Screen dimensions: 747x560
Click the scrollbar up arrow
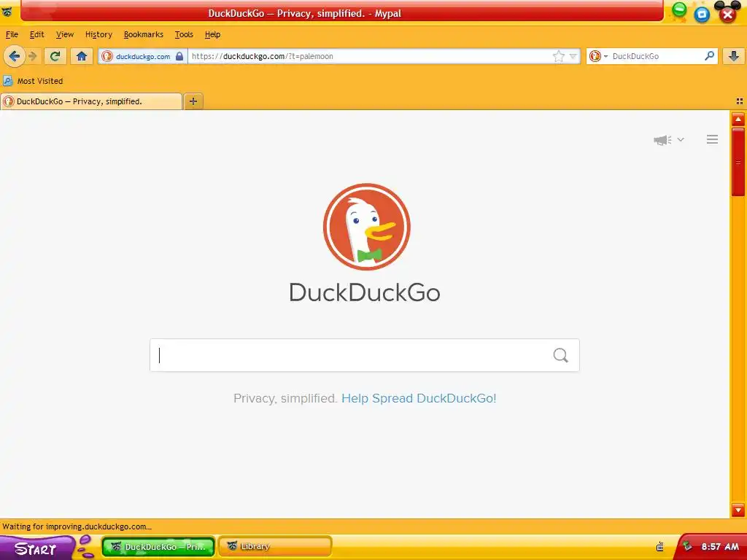point(738,119)
